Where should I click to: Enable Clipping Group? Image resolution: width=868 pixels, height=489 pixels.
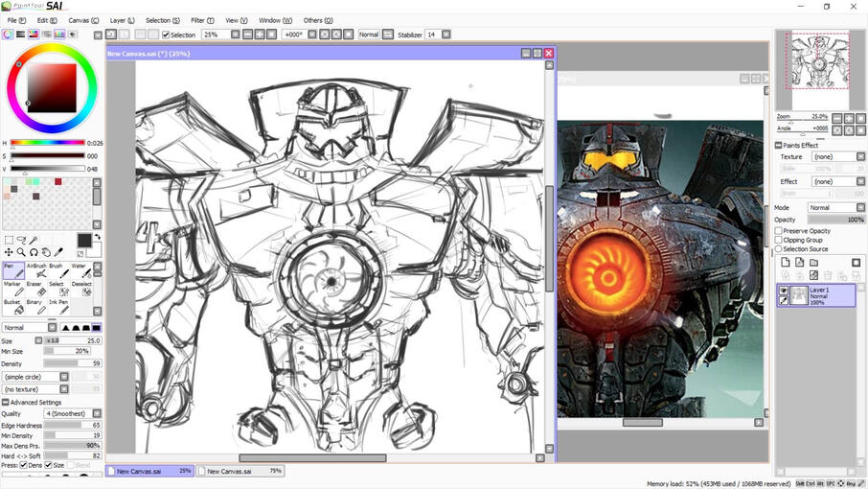(778, 240)
